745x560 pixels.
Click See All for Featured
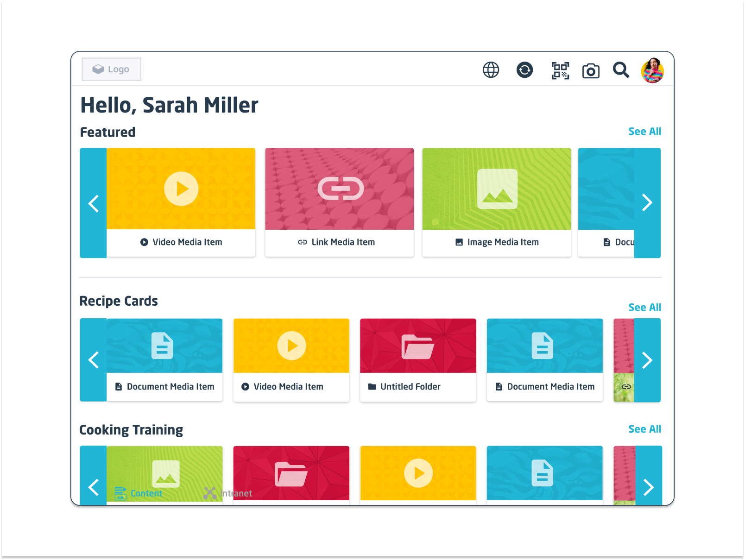pyautogui.click(x=644, y=132)
